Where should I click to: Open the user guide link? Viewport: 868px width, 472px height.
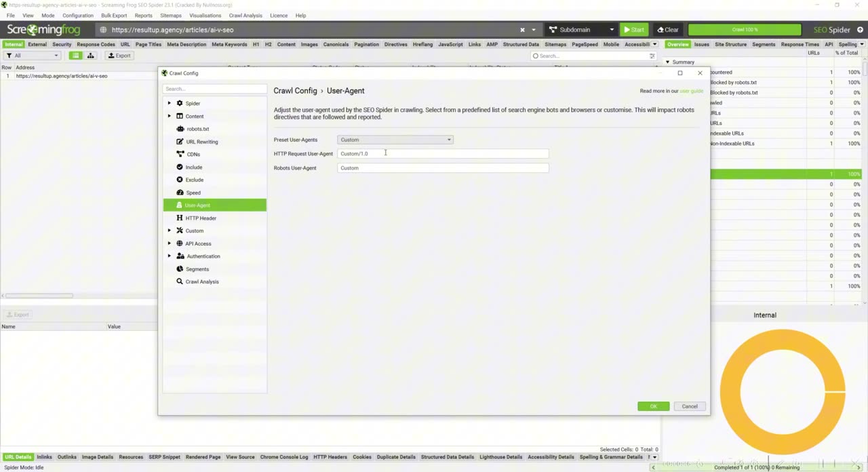click(x=692, y=91)
